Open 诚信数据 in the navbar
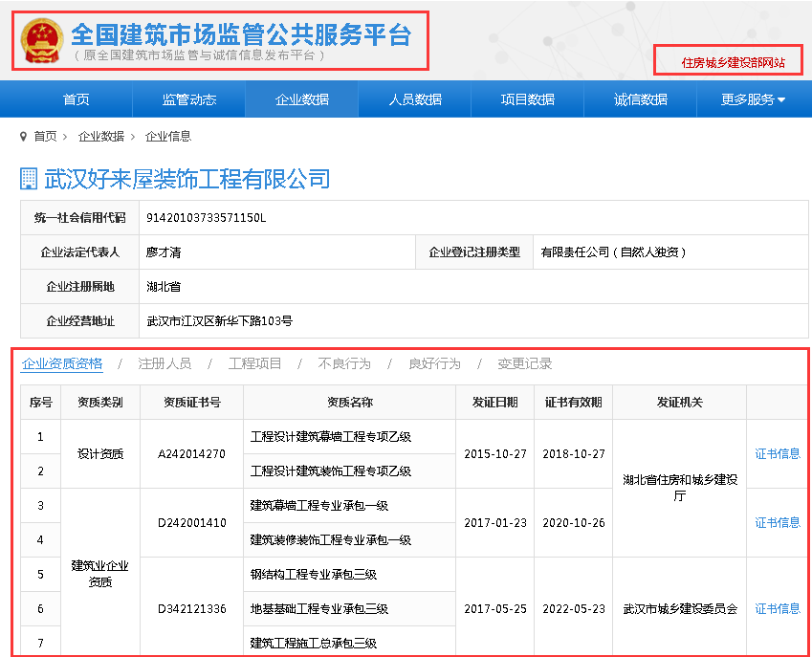This screenshot has width=812, height=657. [x=640, y=99]
